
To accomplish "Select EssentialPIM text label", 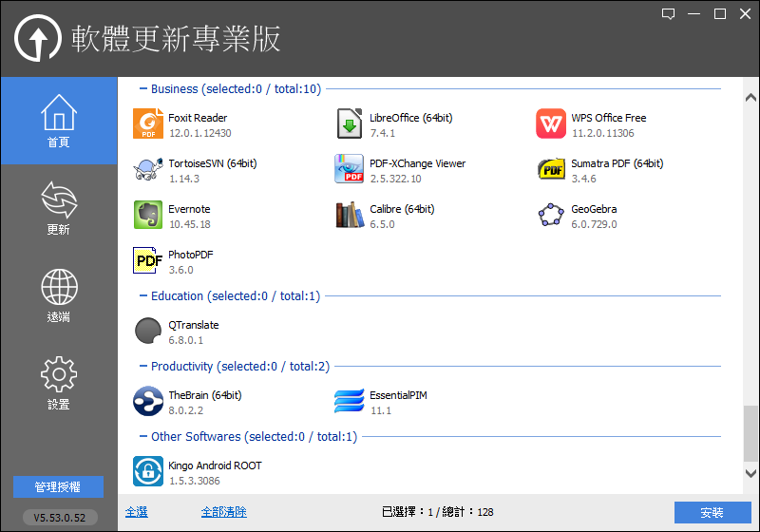I will (398, 395).
